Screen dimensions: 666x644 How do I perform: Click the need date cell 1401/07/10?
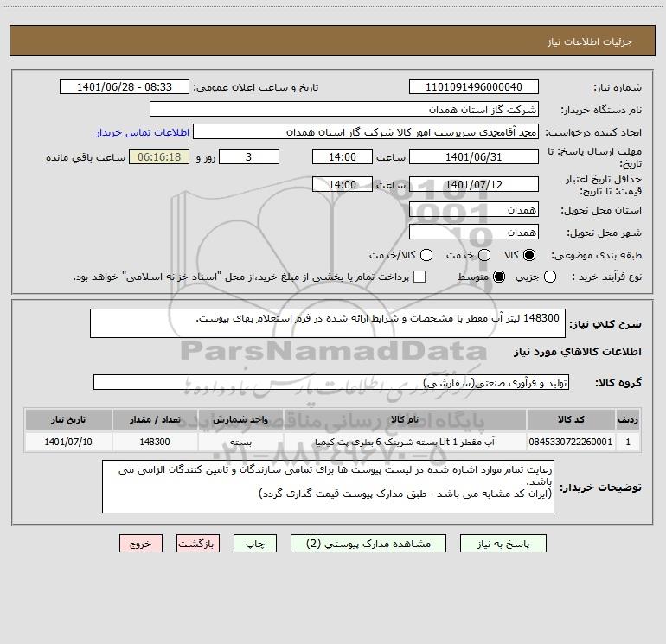pos(68,442)
